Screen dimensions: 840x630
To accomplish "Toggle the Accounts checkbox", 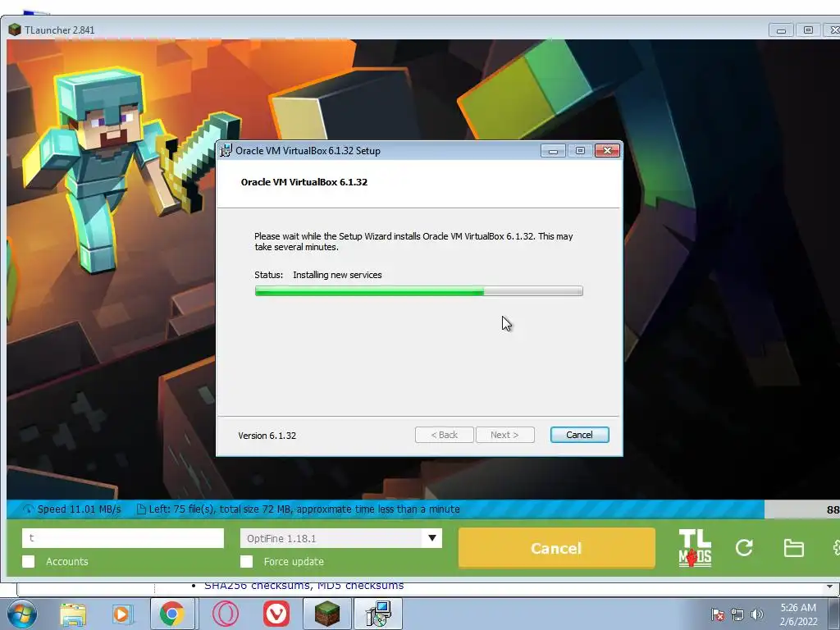I will [x=29, y=561].
